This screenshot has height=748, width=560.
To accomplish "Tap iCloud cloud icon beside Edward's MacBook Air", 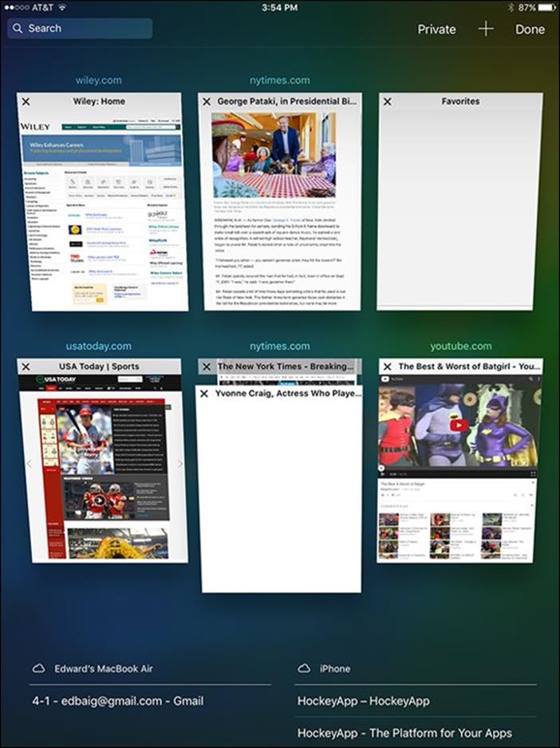I will [38, 668].
